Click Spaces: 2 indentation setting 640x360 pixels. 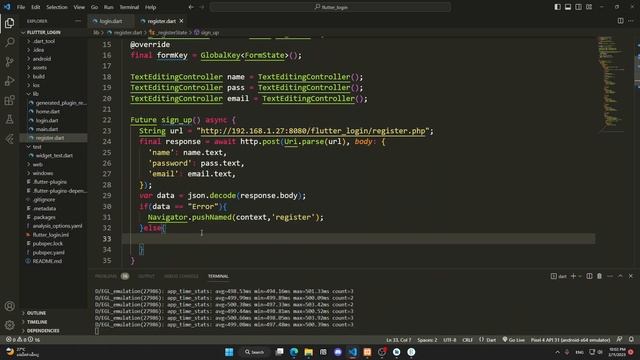[x=427, y=340]
